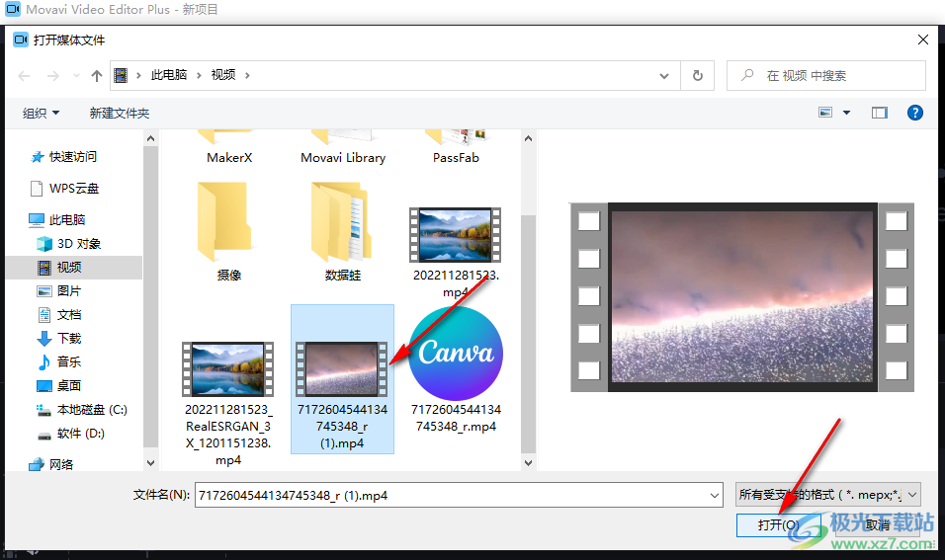Click the video library icon in address bar

pos(122,75)
